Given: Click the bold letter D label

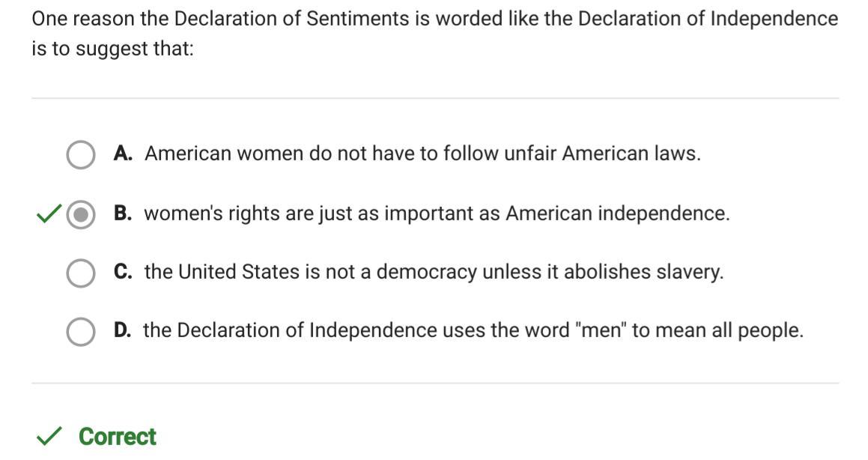Looking at the screenshot, I should tap(123, 330).
